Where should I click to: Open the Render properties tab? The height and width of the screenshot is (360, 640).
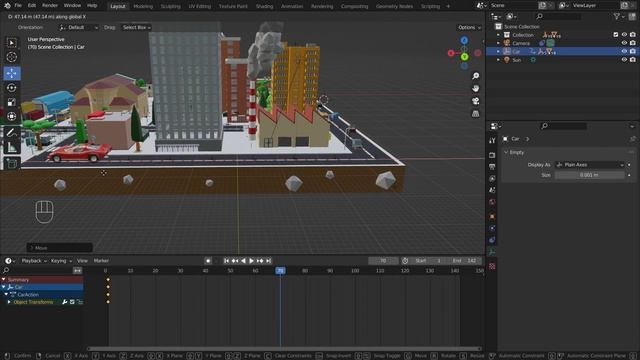492,155
